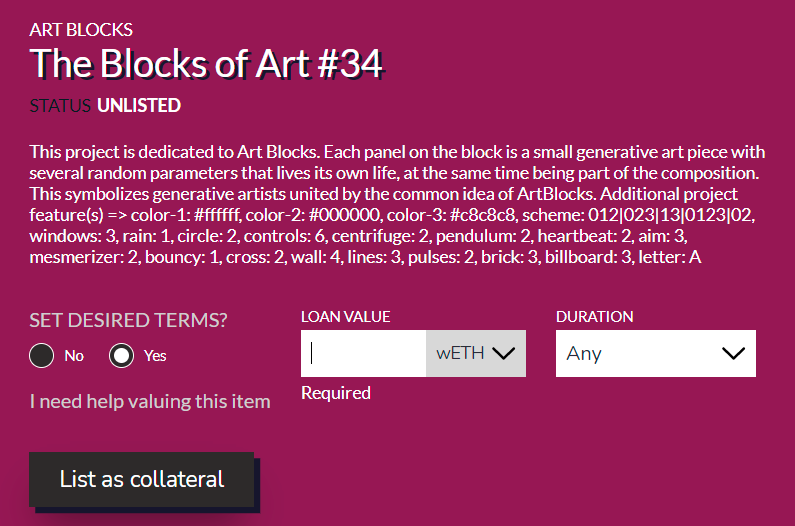Image resolution: width=795 pixels, height=526 pixels.
Task: Select the "No" radio button
Action: [41, 355]
